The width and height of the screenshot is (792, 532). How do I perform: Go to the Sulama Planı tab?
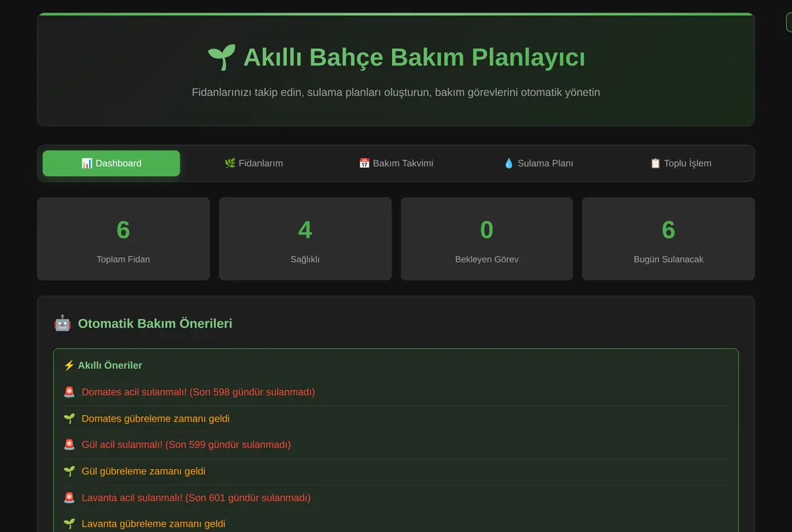point(538,163)
